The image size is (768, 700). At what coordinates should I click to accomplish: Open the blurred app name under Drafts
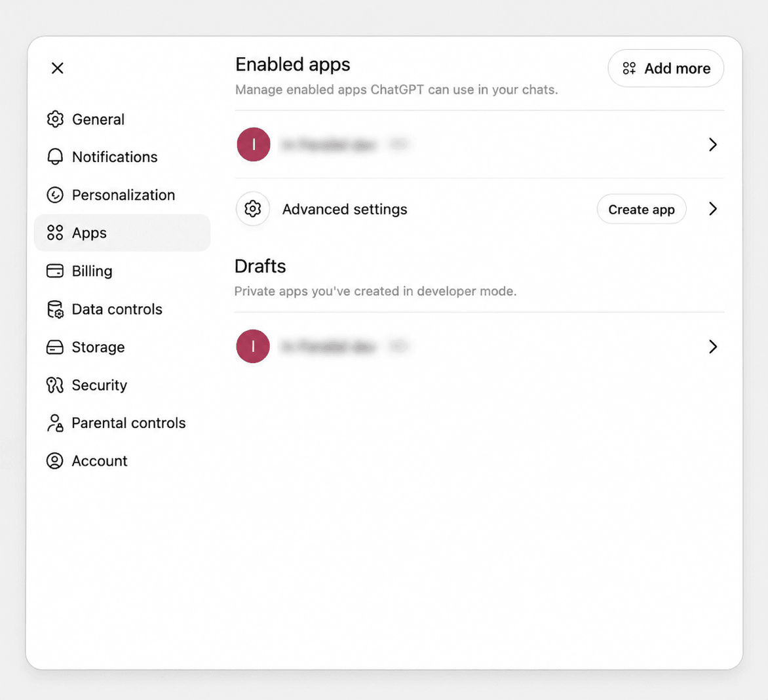328,347
